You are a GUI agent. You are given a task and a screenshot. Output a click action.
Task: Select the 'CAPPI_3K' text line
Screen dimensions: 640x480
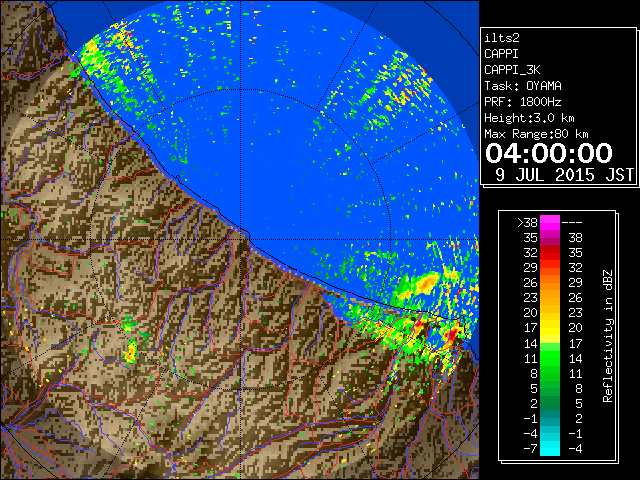click(x=512, y=70)
